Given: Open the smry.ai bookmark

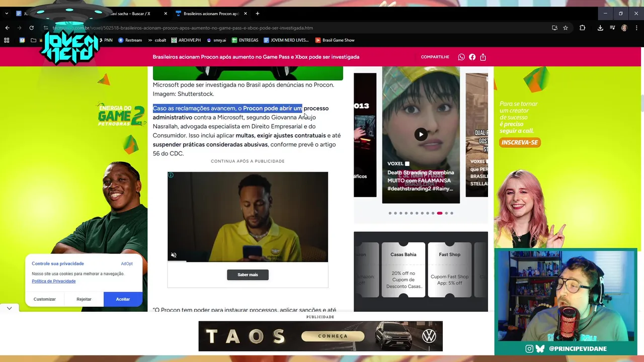Looking at the screenshot, I should (x=216, y=40).
